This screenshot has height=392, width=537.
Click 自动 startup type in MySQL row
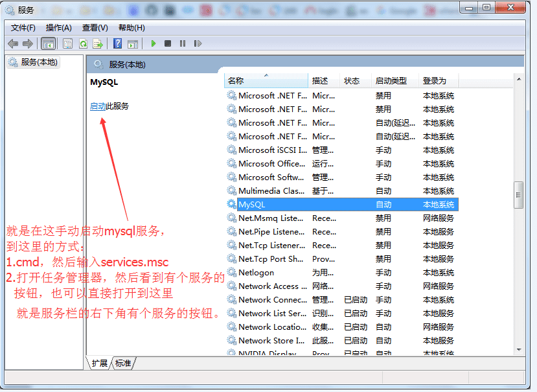[383, 205]
